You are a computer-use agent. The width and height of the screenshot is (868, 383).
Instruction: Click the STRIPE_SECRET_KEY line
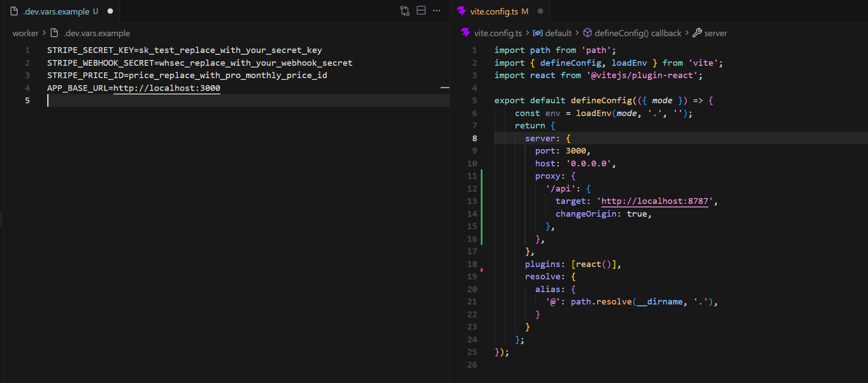coord(184,50)
